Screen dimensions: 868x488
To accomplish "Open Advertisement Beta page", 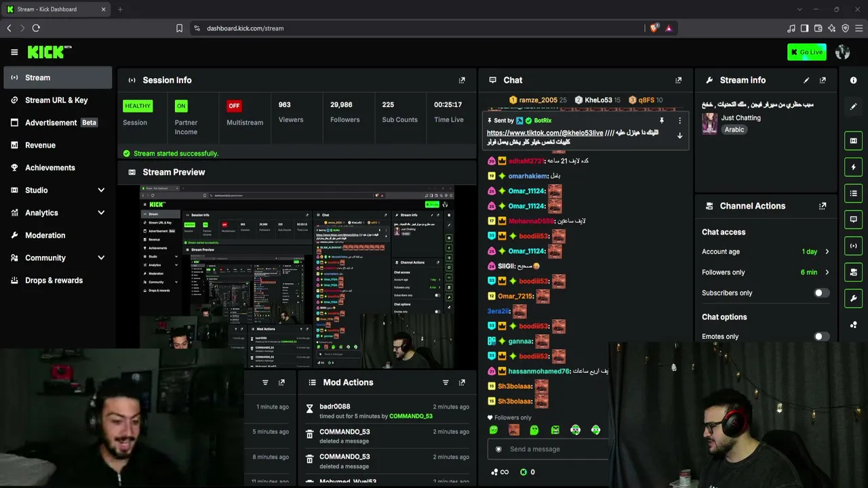I will 58,123.
